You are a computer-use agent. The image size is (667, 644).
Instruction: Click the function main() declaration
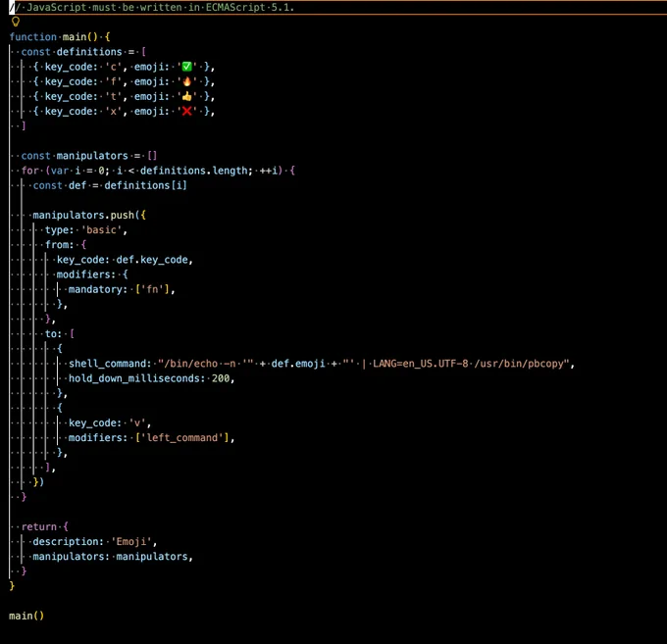[60, 37]
